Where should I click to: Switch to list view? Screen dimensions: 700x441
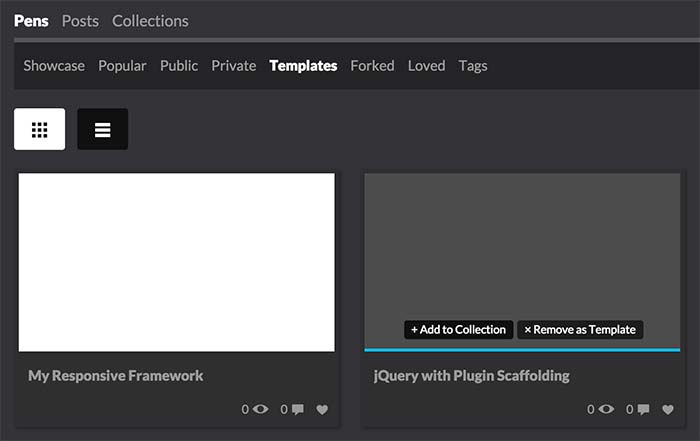tap(103, 129)
